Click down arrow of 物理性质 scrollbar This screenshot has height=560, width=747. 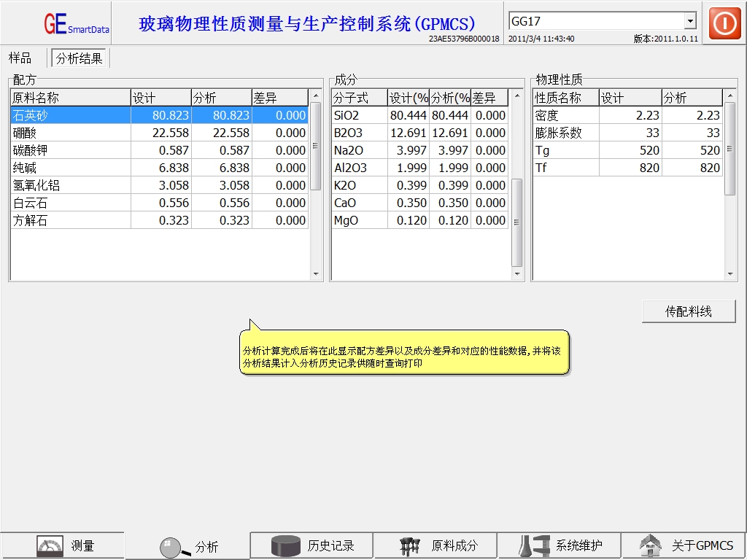coord(729,274)
